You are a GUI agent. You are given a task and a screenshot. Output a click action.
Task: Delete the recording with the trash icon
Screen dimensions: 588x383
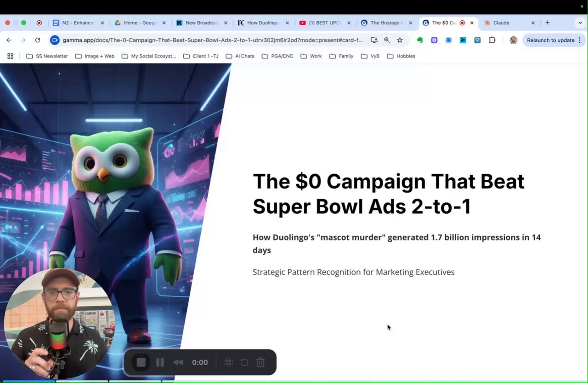(260, 362)
